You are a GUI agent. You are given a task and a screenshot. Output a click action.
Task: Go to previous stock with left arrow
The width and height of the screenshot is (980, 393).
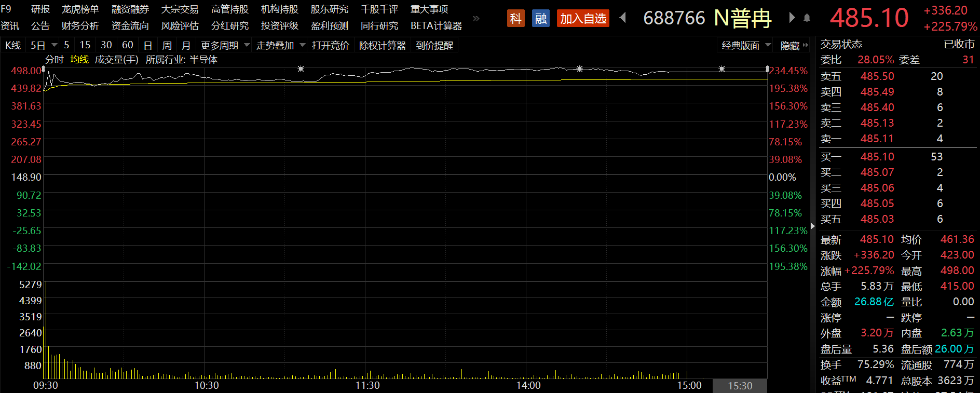click(623, 18)
